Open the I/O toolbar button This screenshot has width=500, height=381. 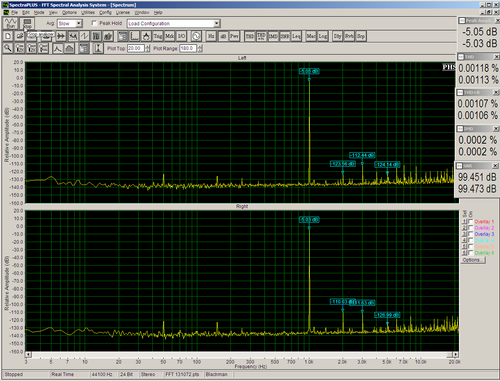(181, 36)
